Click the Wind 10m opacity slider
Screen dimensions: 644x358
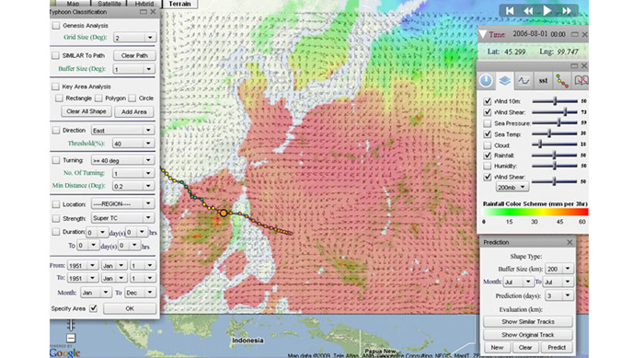tap(555, 101)
